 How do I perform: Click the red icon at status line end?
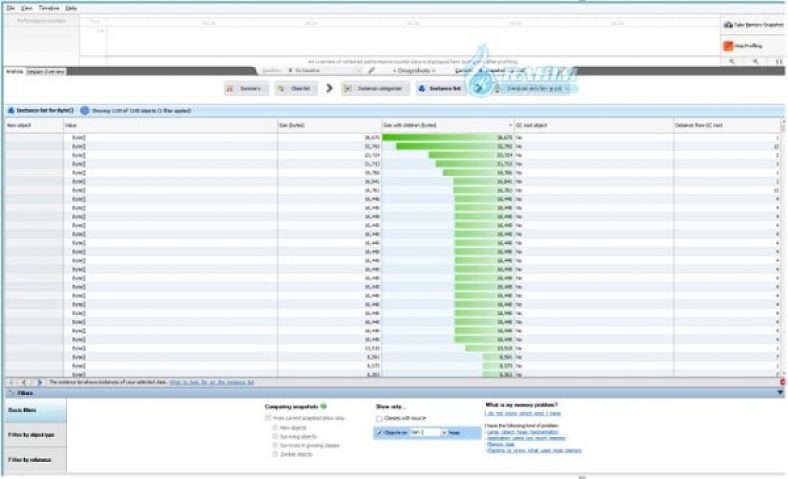coord(782,382)
